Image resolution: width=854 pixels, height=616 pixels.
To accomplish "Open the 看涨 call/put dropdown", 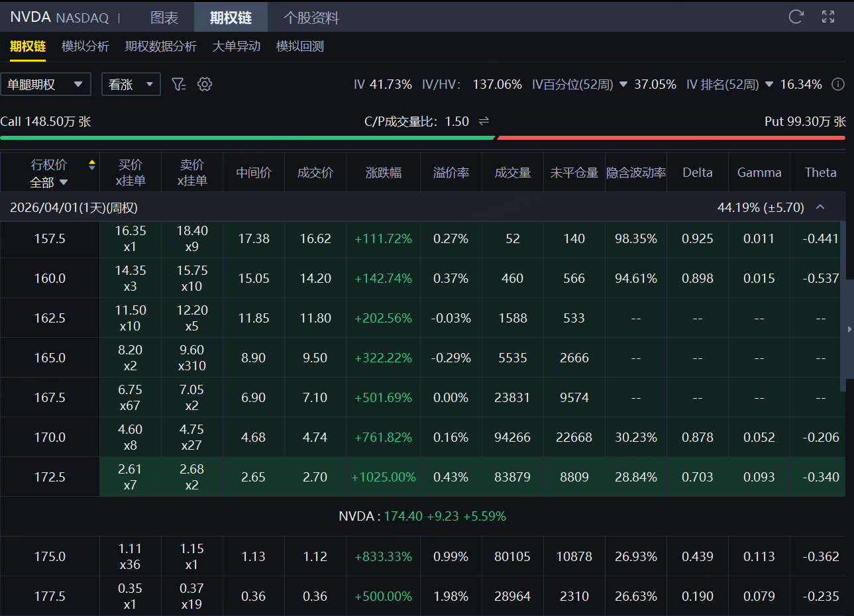I will (x=131, y=84).
